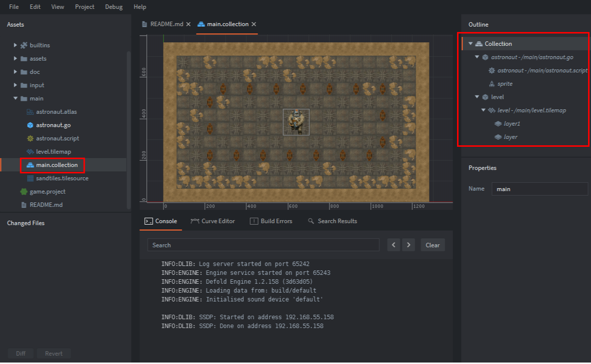Expand the doc folder arrow
591x364 pixels.
16,72
